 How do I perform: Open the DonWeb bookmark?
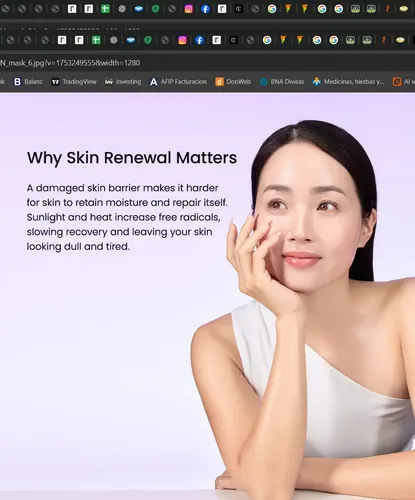(233, 82)
